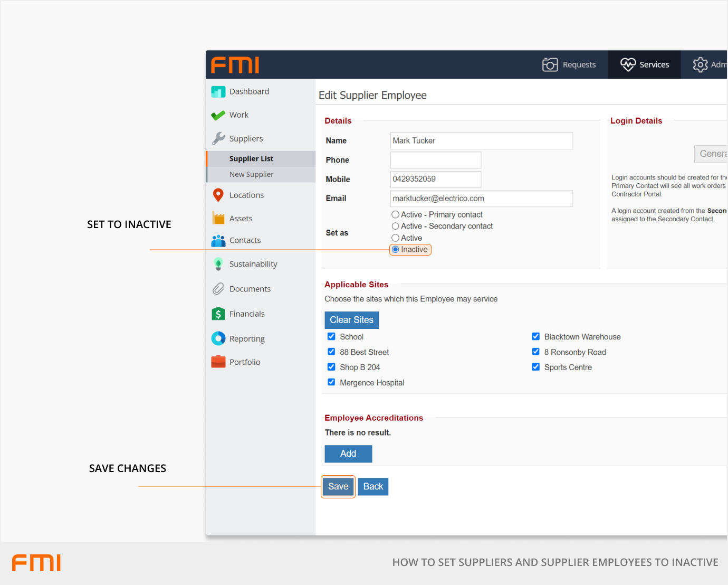Click the Documents paperclip icon

tap(218, 289)
